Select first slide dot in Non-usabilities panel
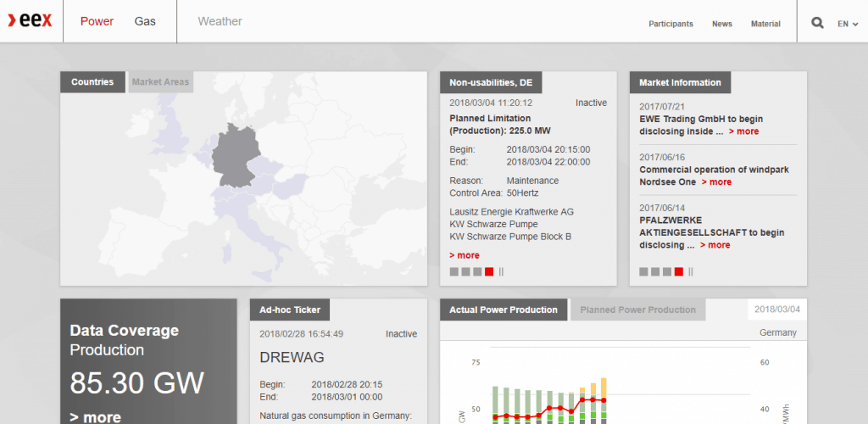 pos(454,271)
